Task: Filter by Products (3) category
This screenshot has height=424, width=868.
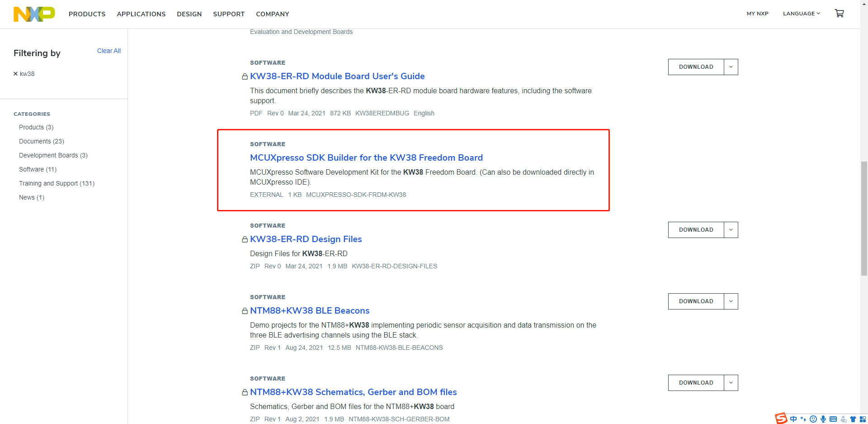Action: (36, 127)
